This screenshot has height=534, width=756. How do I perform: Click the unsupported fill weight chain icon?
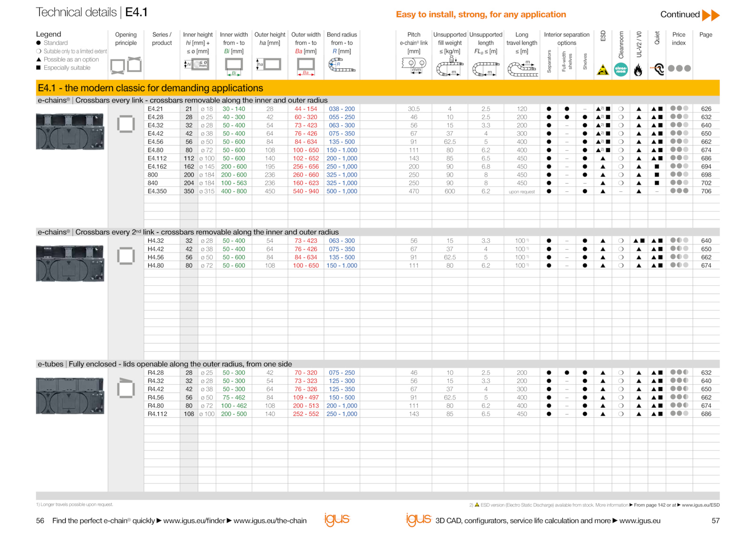click(449, 67)
